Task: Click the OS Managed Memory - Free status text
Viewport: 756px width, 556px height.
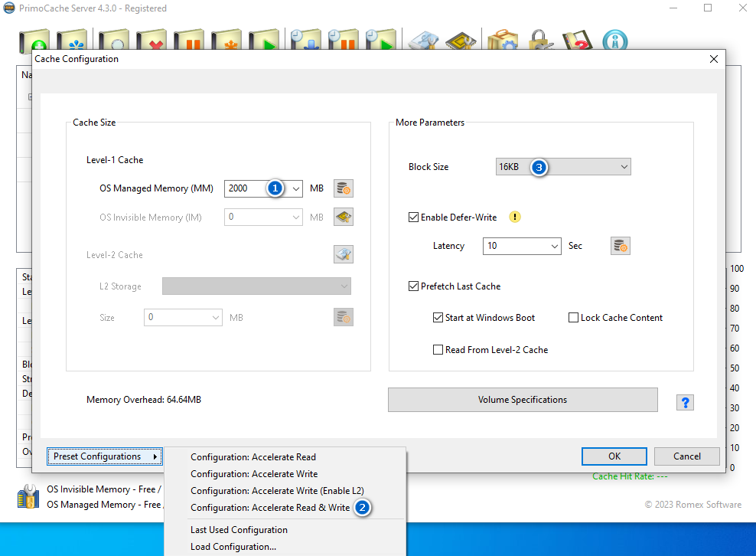Action: pyautogui.click(x=105, y=505)
